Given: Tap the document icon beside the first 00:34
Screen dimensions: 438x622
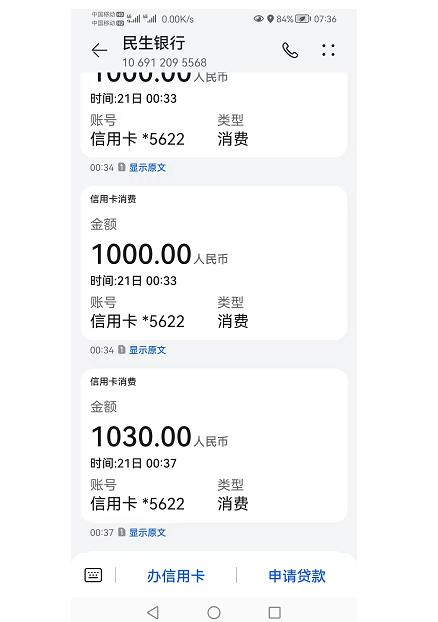Looking at the screenshot, I should [x=122, y=167].
